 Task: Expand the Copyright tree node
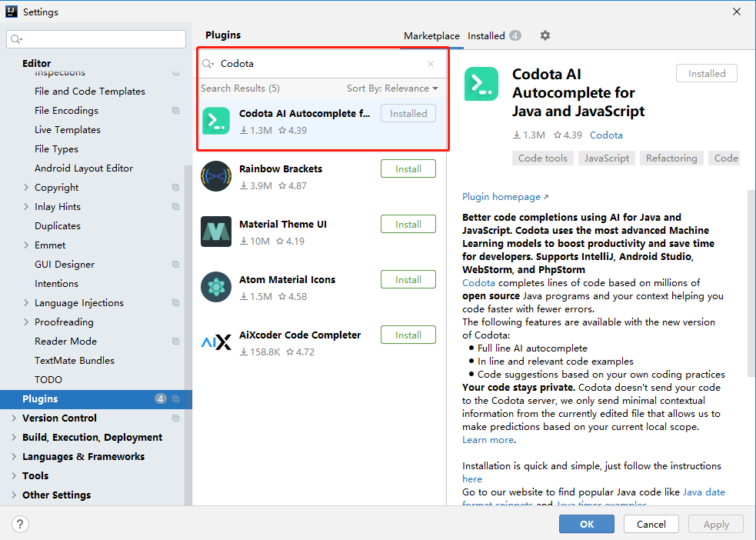click(x=26, y=187)
